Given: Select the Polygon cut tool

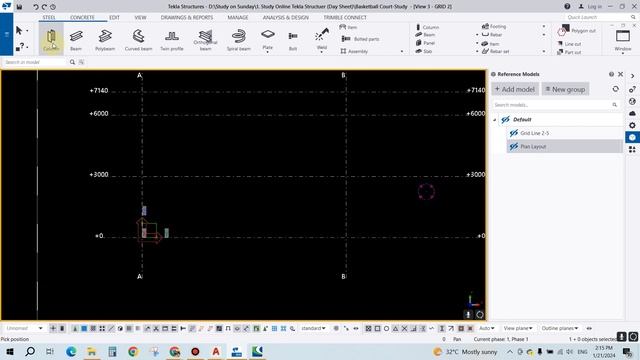Looking at the screenshot, I should click(576, 30).
